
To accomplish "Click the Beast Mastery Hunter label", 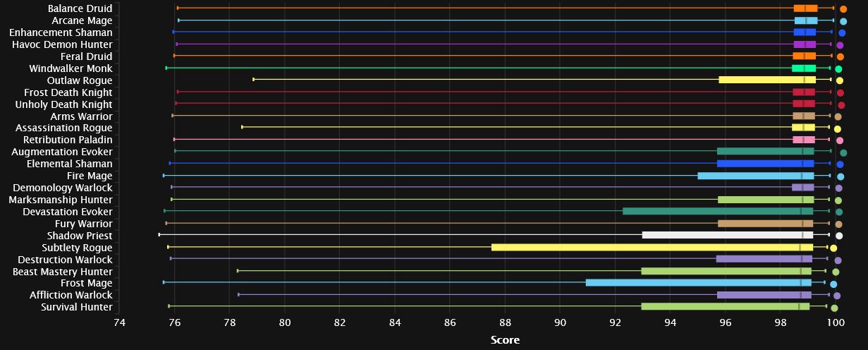I will pyautogui.click(x=63, y=272).
